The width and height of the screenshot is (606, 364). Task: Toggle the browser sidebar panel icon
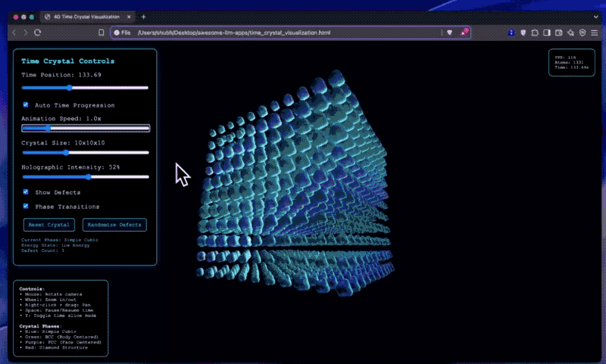[547, 33]
